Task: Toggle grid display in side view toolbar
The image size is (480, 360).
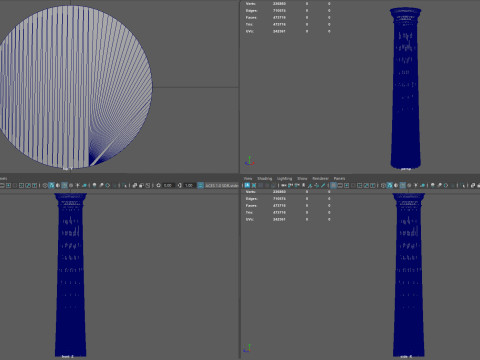Action: [x=333, y=185]
